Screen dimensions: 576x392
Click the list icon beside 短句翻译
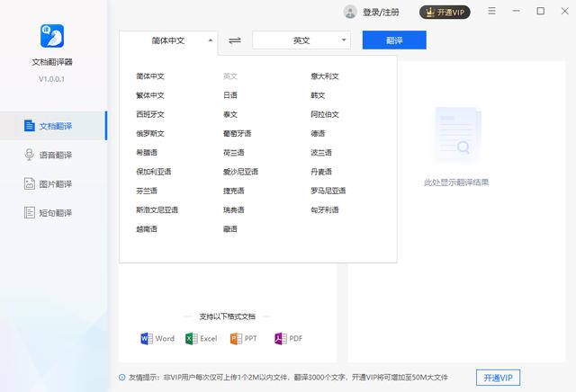[x=30, y=212]
